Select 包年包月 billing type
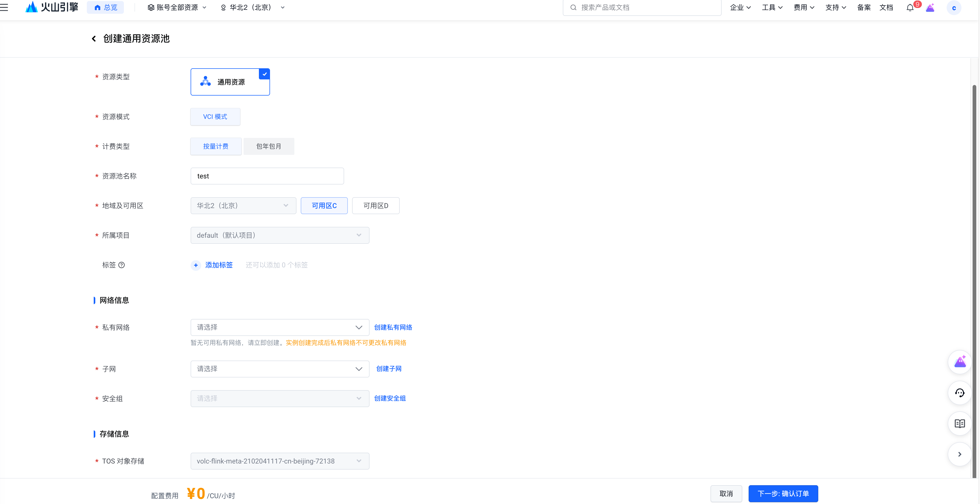980x504 pixels. pos(269,146)
